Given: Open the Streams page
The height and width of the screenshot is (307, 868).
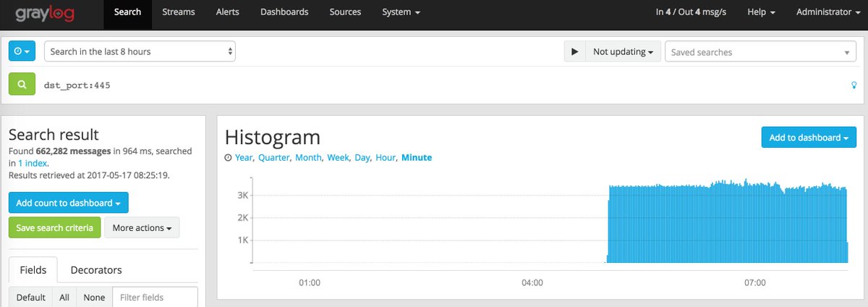Looking at the screenshot, I should [179, 12].
